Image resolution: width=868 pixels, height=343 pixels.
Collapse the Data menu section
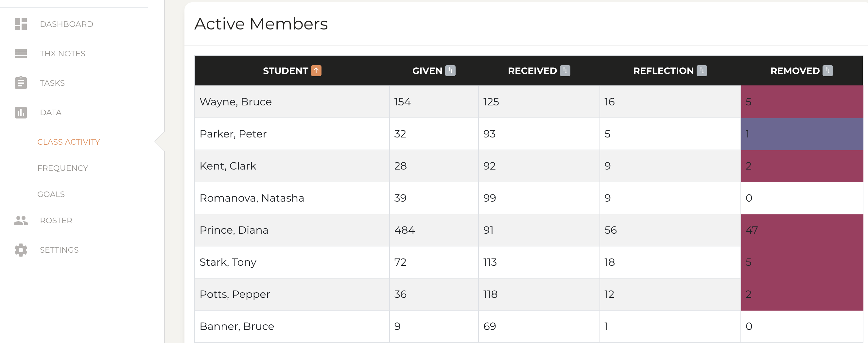(51, 113)
